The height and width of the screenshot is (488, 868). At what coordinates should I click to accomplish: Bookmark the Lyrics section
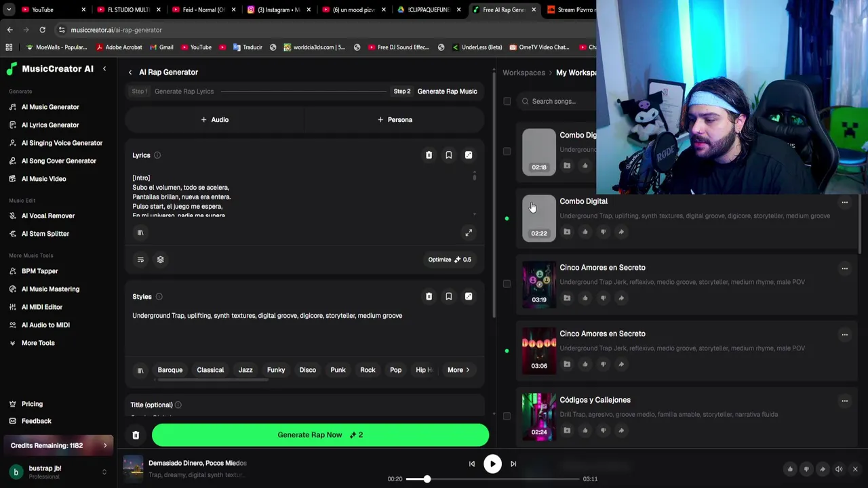tap(448, 155)
